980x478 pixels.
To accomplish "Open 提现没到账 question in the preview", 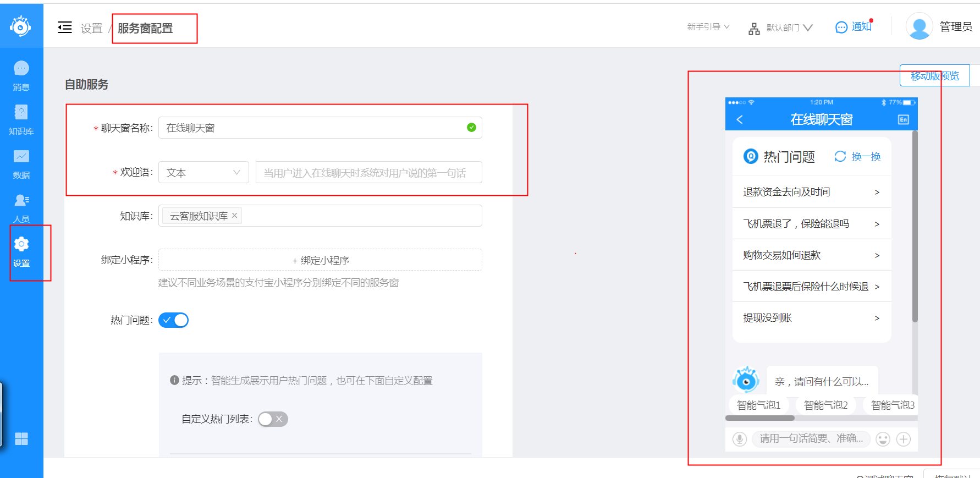I will click(812, 317).
